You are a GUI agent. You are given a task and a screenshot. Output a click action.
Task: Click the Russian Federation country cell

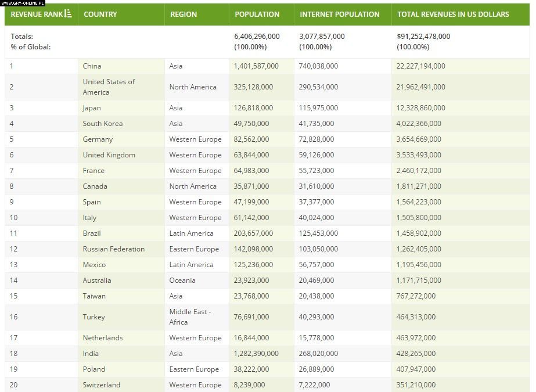pyautogui.click(x=113, y=249)
